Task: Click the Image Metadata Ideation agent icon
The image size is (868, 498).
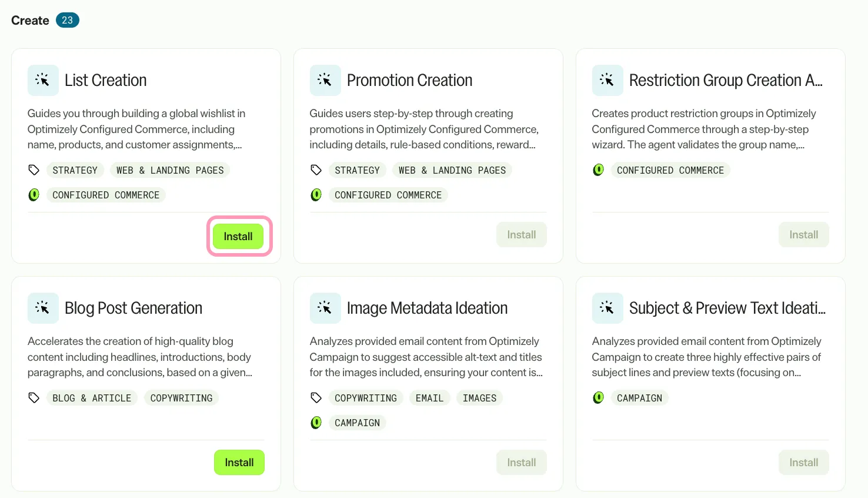Action: click(x=325, y=308)
